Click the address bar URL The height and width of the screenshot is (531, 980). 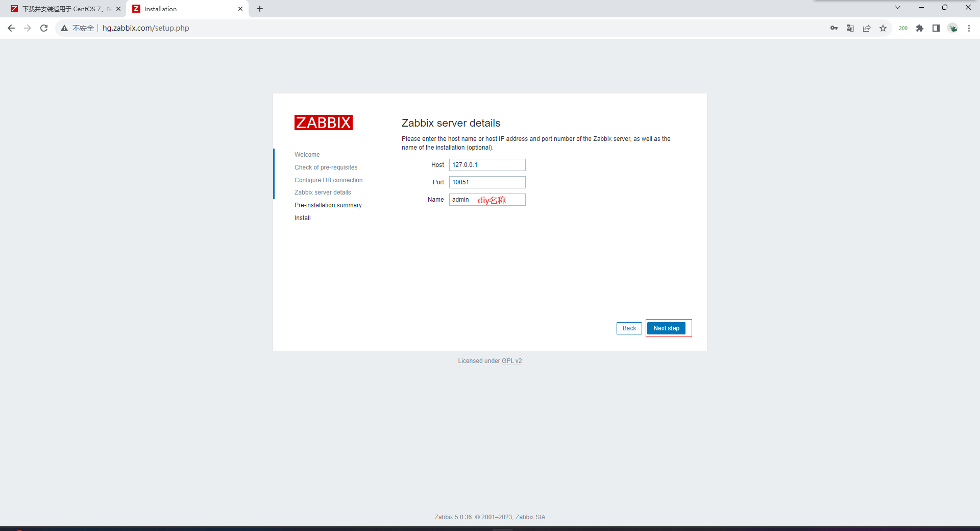click(146, 28)
